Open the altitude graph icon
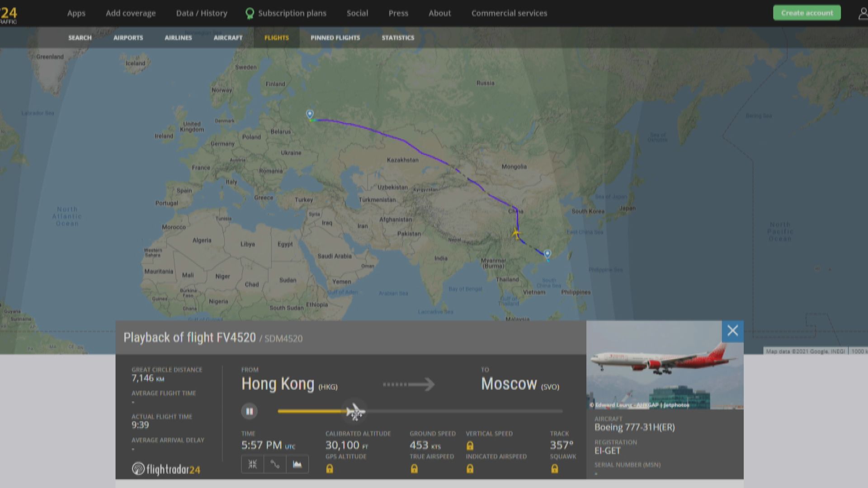Screen dimensions: 868x488 pos(297,464)
